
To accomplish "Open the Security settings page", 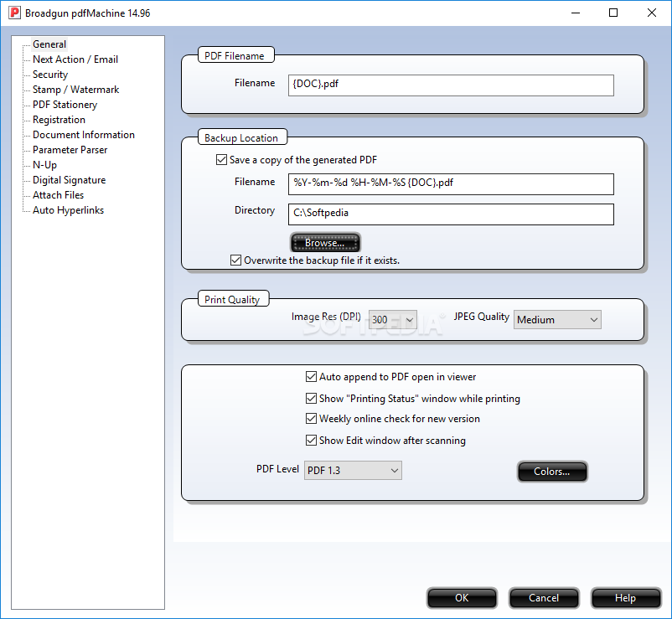I will tap(50, 75).
